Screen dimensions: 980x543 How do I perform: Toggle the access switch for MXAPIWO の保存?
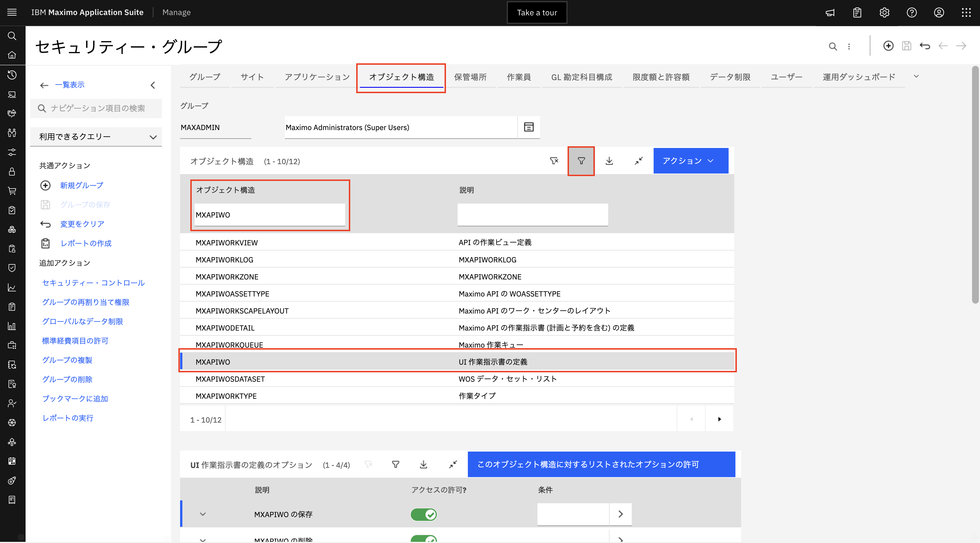[x=424, y=514]
